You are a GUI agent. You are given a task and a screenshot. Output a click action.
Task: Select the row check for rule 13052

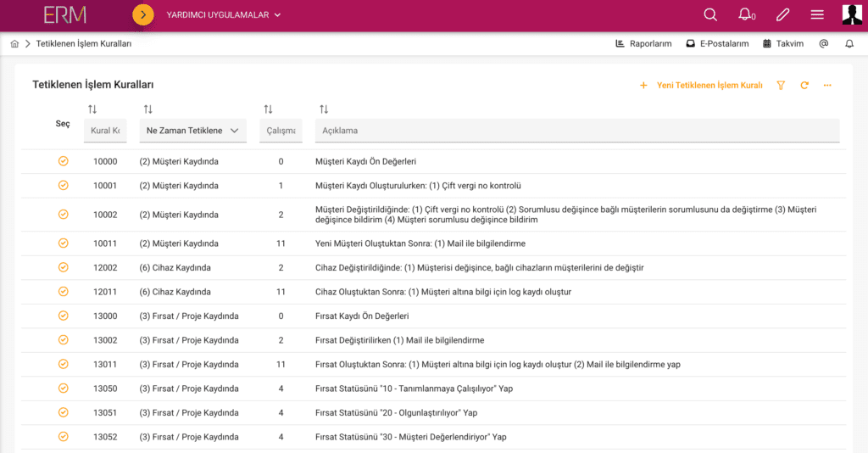[63, 437]
